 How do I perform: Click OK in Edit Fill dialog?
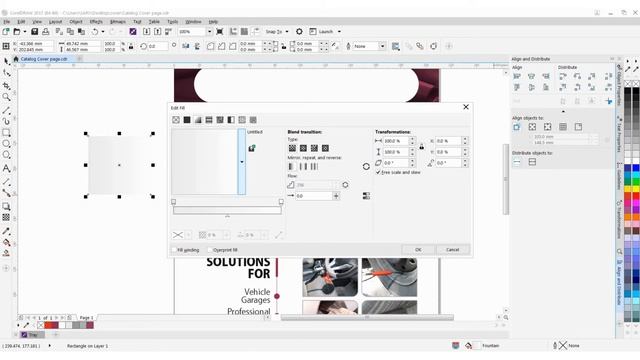coord(418,249)
